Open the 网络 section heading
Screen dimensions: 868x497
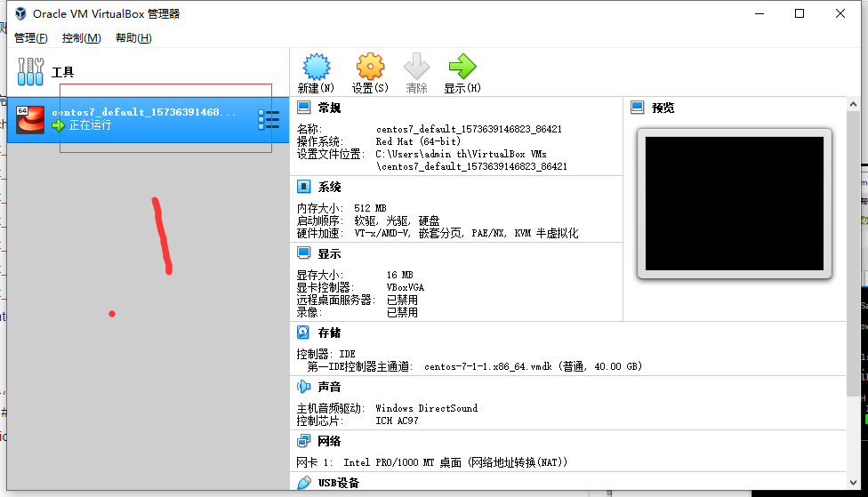tap(329, 441)
